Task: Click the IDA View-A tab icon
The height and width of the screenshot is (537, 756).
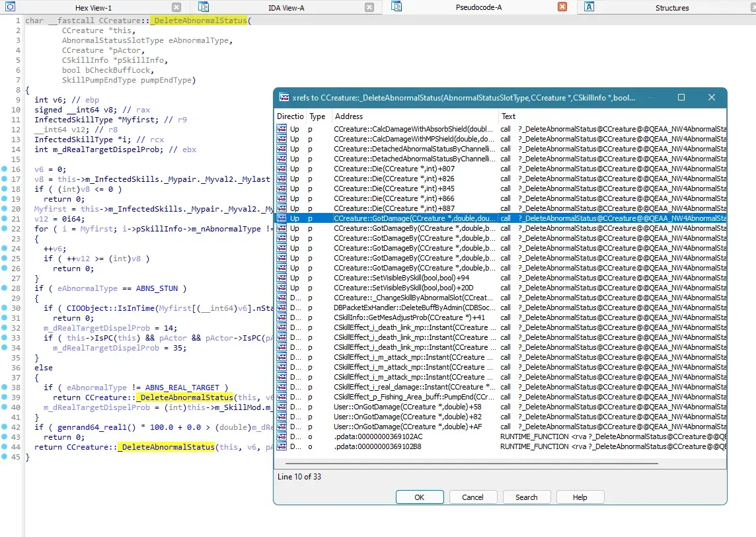Action: [204, 7]
